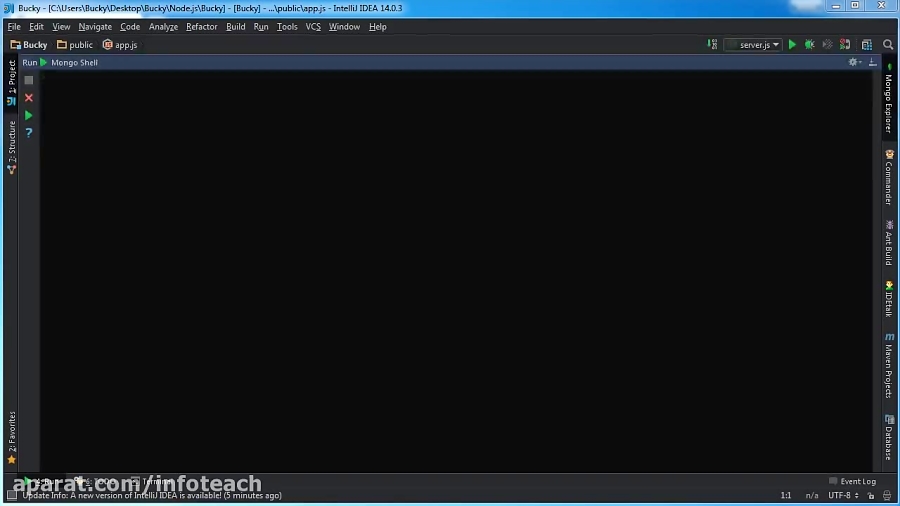This screenshot has height=506, width=900.
Task: Select the Bucky project breadcrumb
Action: point(29,45)
